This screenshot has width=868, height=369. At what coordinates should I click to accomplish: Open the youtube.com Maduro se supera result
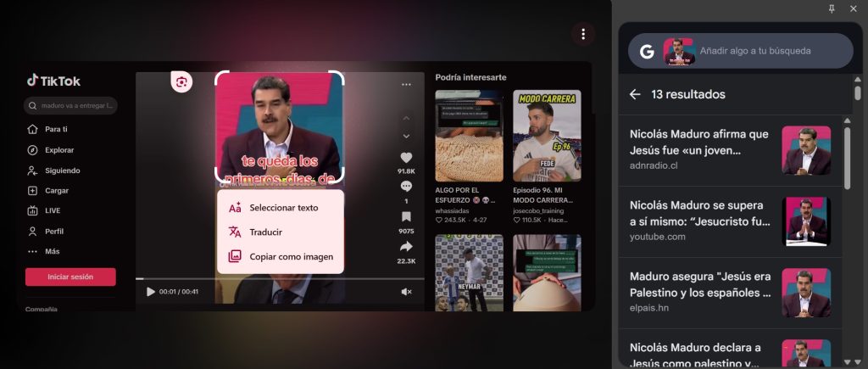(x=730, y=221)
